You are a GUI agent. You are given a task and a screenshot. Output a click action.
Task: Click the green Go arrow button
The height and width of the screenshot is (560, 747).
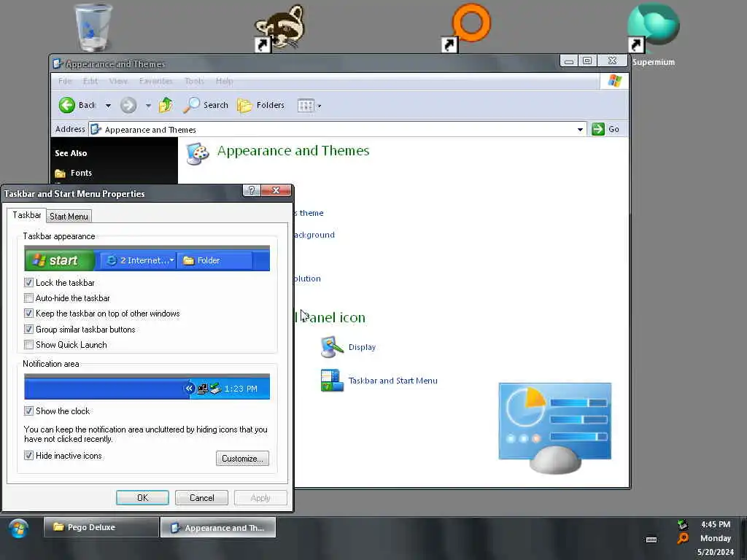[x=598, y=129]
